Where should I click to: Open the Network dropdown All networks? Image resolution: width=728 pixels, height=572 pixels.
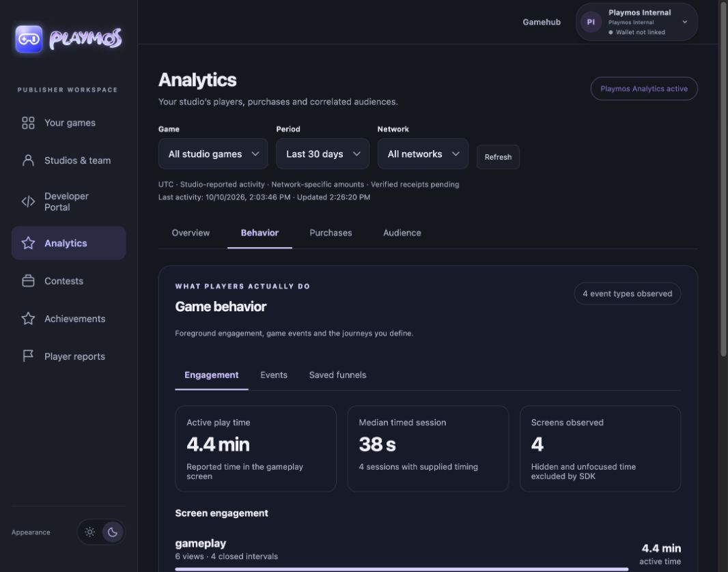coord(423,154)
